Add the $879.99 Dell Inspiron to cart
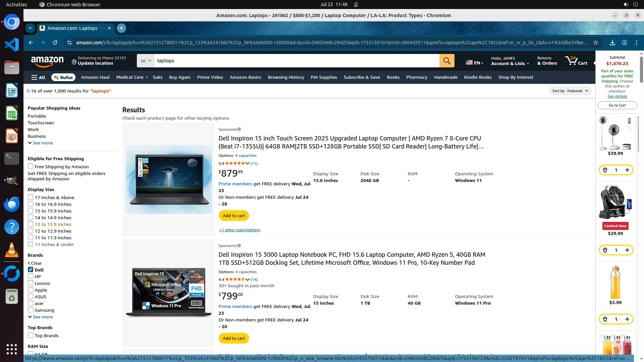Viewport: 644px width, 362px height. [234, 216]
